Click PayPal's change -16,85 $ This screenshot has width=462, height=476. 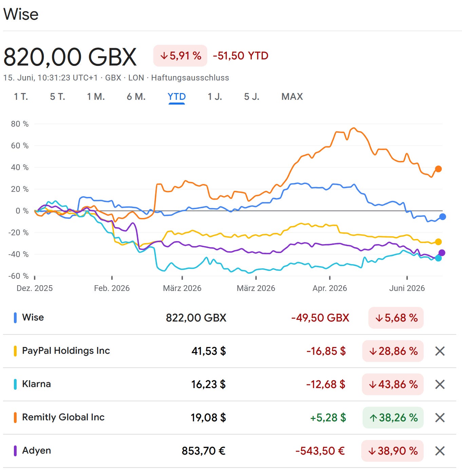[326, 351]
